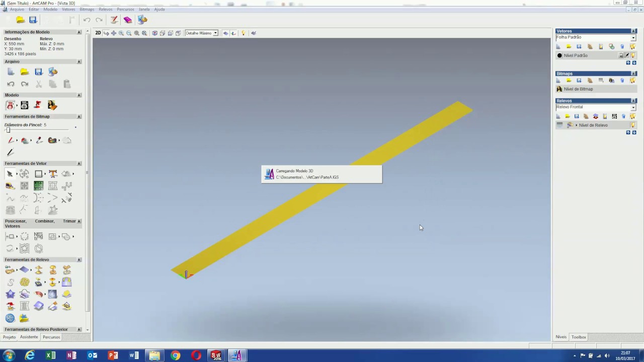The width and height of the screenshot is (644, 362).
Task: Select the bitmap paint brush tool
Action: pos(11,140)
